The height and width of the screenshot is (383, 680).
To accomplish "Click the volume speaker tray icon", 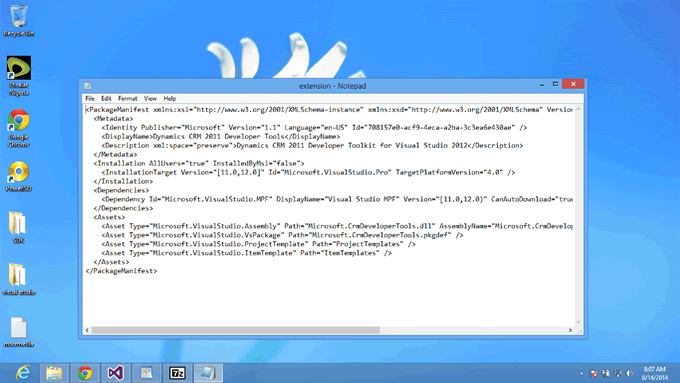I will 630,373.
